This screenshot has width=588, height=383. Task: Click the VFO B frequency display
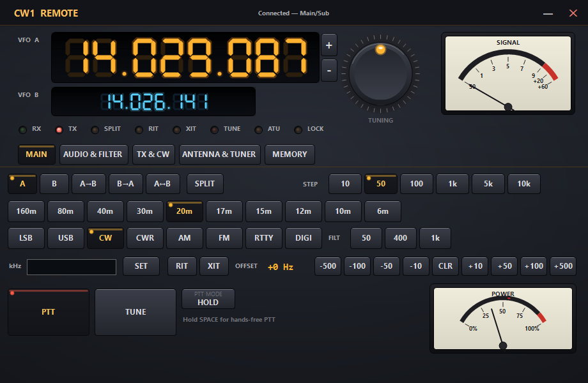pos(153,101)
